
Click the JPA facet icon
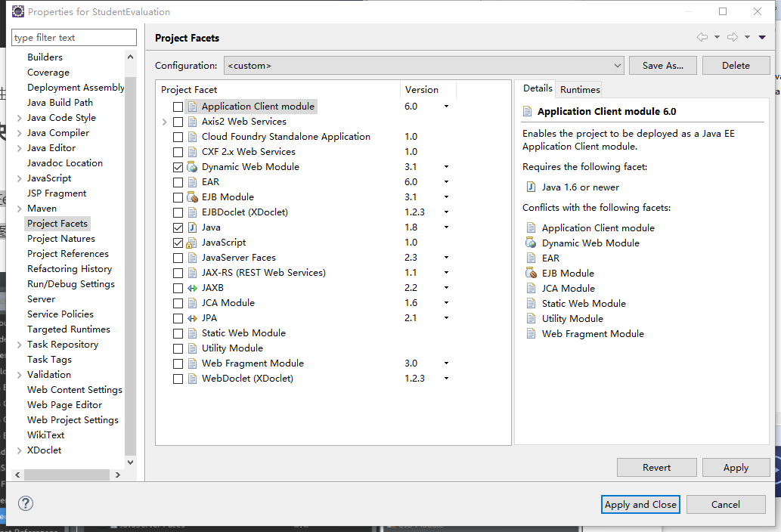(192, 318)
